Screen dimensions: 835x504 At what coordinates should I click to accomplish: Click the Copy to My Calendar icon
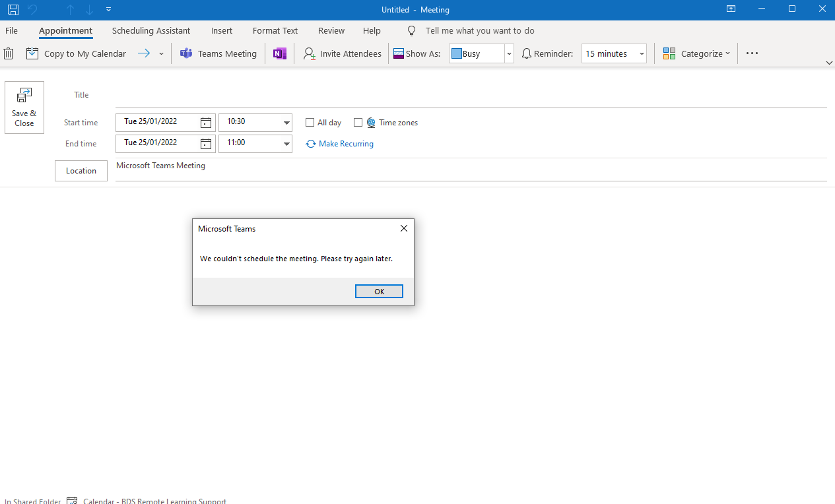[x=32, y=53]
